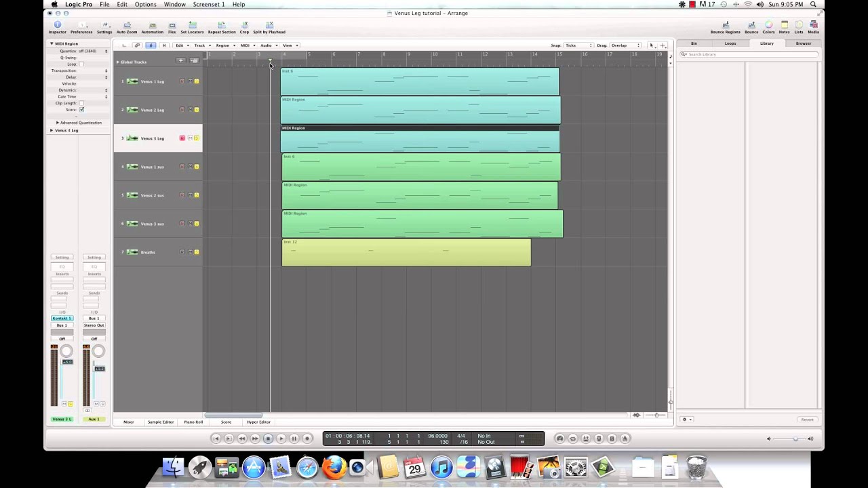Switch to the Piano Roll tab
This screenshot has width=868, height=488.
tap(193, 422)
